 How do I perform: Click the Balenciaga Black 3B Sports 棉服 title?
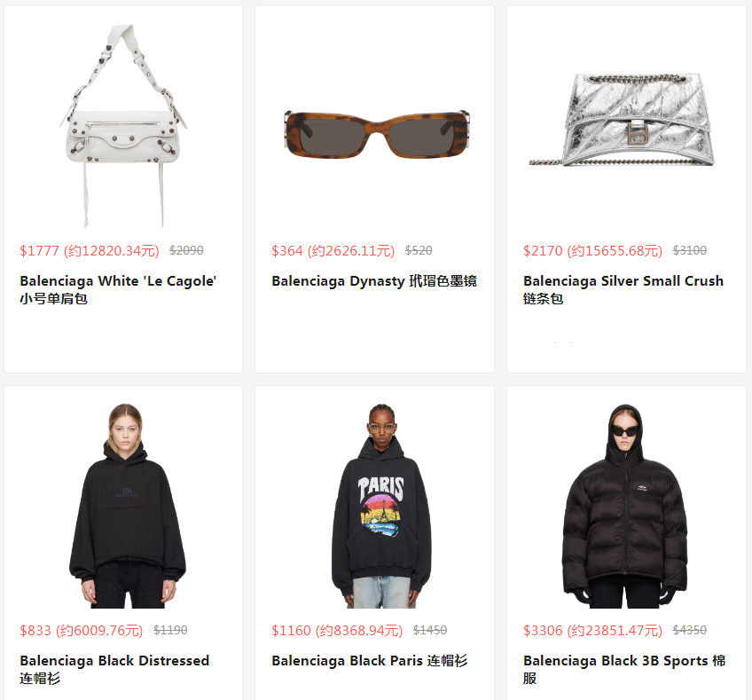pos(624,669)
